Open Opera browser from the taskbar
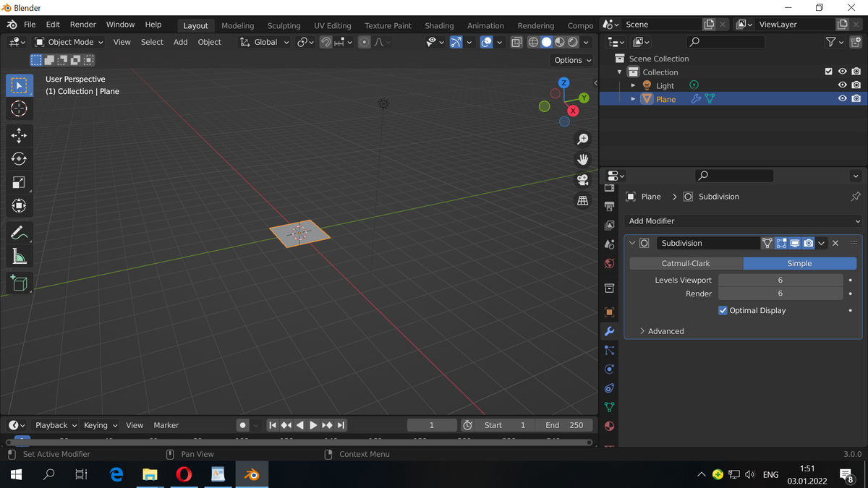868x488 pixels. (x=184, y=474)
